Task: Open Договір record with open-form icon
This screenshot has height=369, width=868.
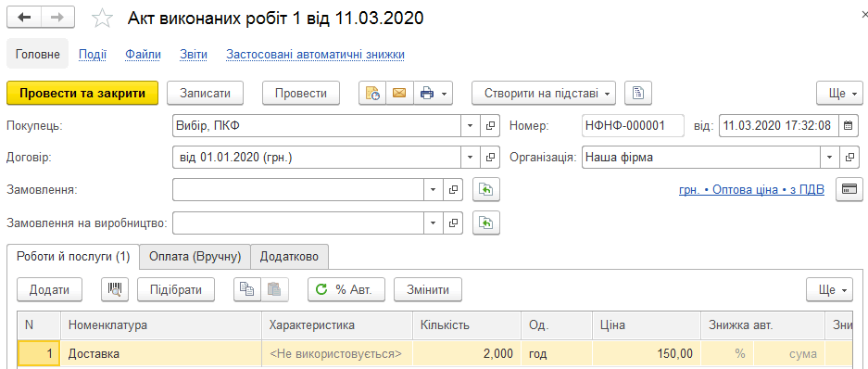Action: (x=489, y=158)
